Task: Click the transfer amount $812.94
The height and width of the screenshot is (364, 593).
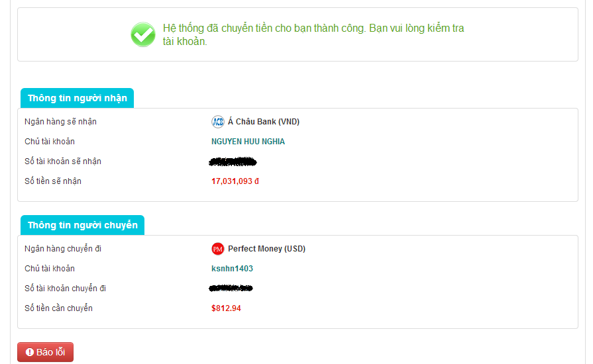Action: (226, 308)
